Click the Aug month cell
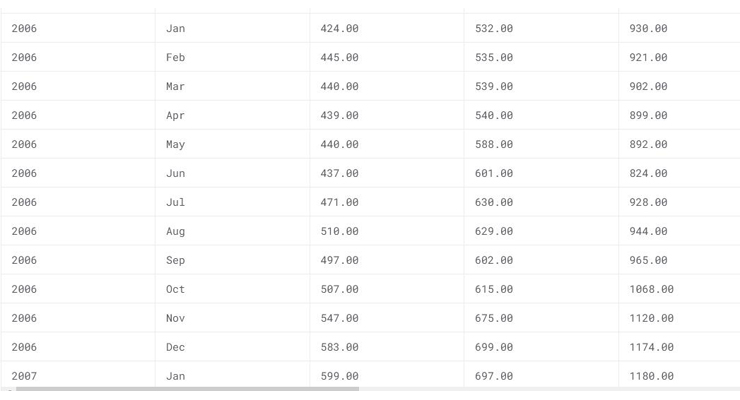740x400 pixels. coord(232,232)
